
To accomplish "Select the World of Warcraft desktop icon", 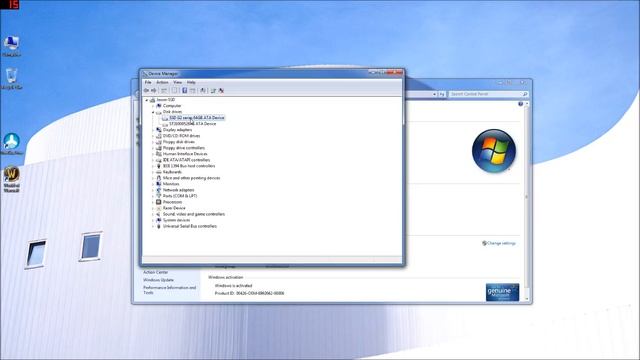I will click(x=11, y=180).
